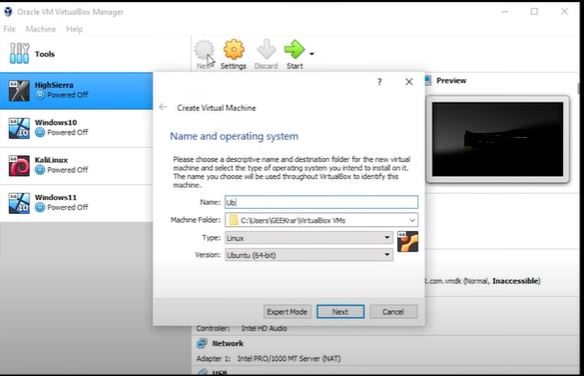Screen dimensions: 584x376
Task: Click the Intel HD Audio controller text
Action: point(264,328)
